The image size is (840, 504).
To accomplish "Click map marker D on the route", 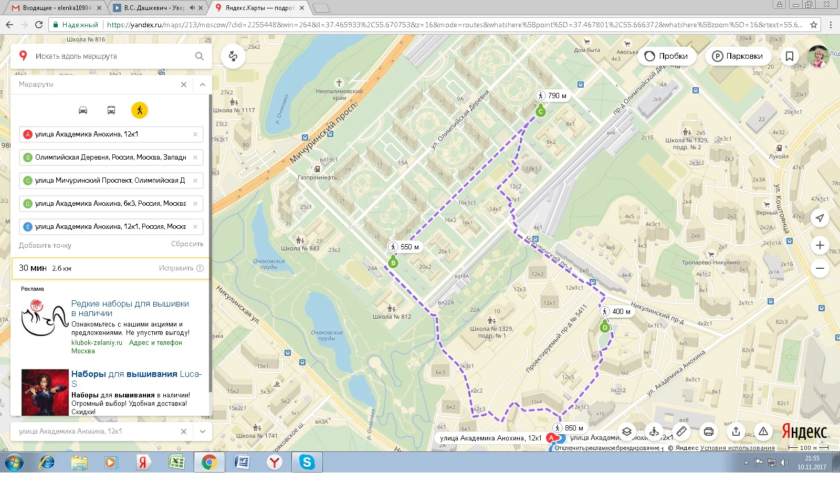I will point(605,327).
